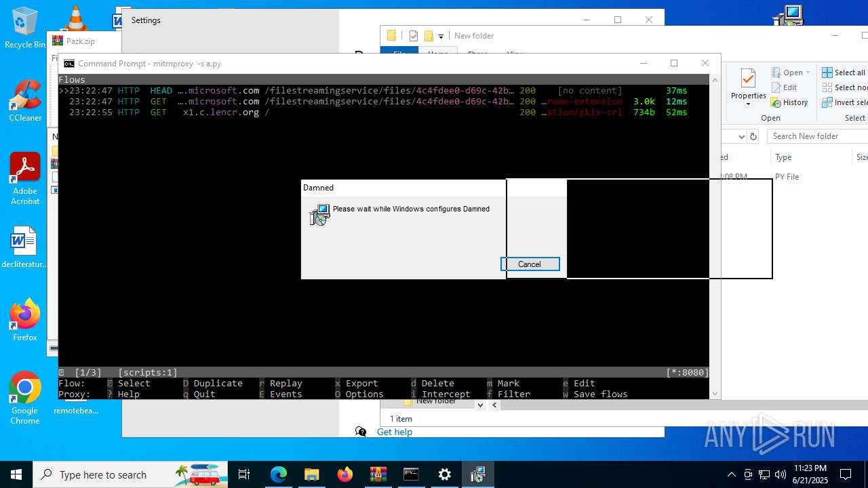Click Edit in the Explorer ribbon
The width and height of the screenshot is (868, 488).
tap(785, 87)
